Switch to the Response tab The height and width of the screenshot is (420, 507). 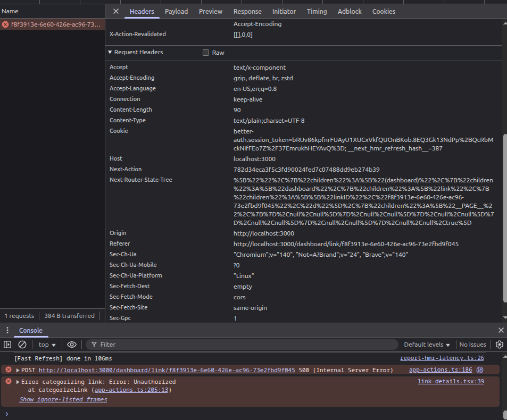point(247,11)
